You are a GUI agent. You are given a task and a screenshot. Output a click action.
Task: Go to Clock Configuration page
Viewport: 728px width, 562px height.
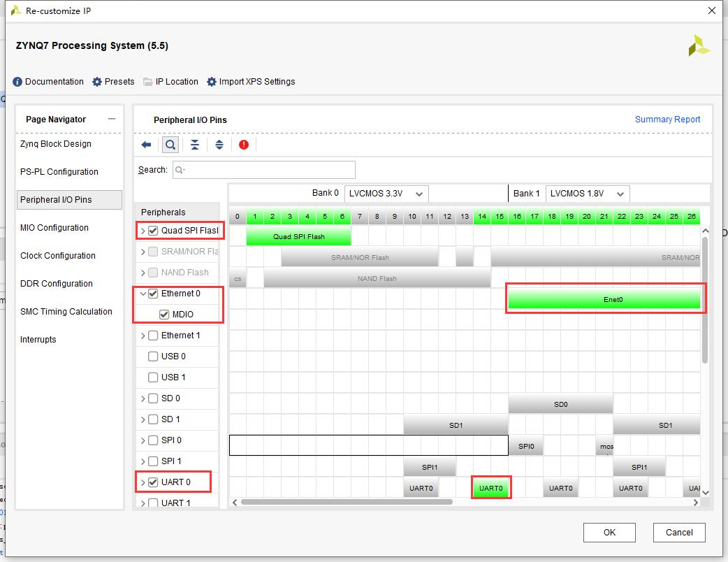tap(57, 255)
